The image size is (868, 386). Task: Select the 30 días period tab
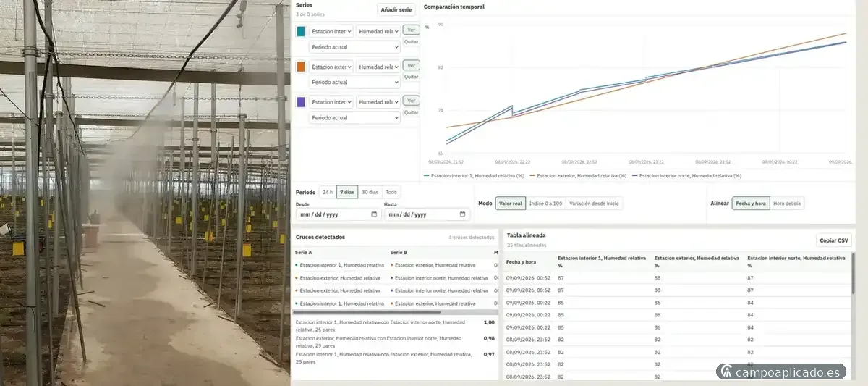[370, 192]
